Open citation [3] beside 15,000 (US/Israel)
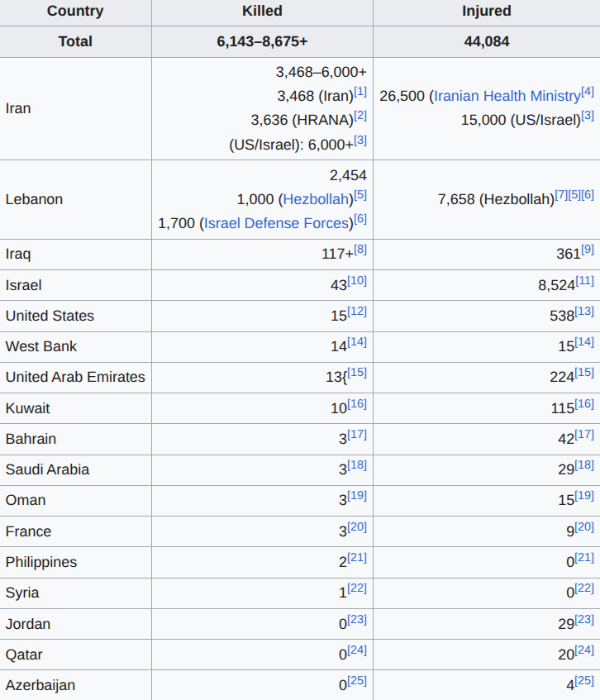Viewport: 600px width, 700px height. pyautogui.click(x=588, y=116)
